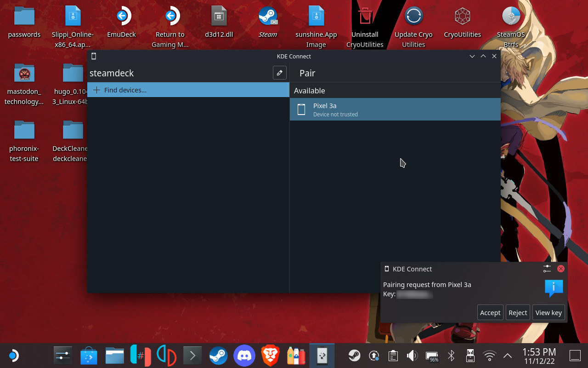
Task: Open the updates tray icon
Action: (x=373, y=356)
